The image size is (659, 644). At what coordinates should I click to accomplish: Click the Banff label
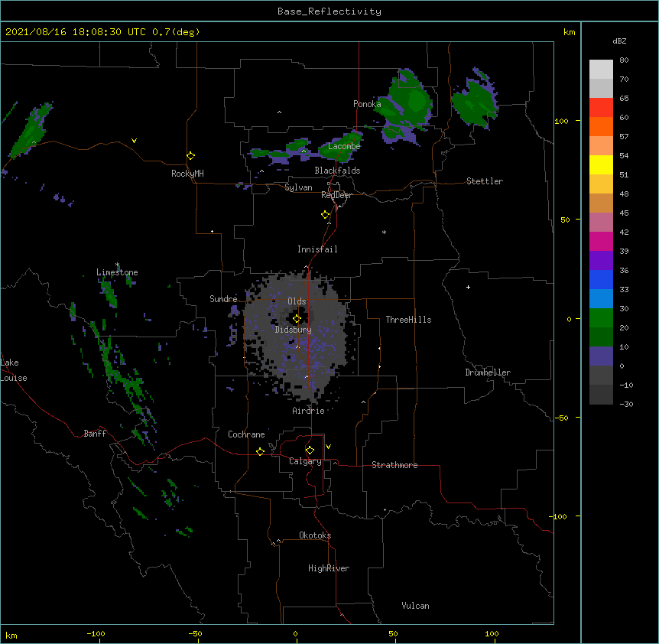tap(95, 434)
